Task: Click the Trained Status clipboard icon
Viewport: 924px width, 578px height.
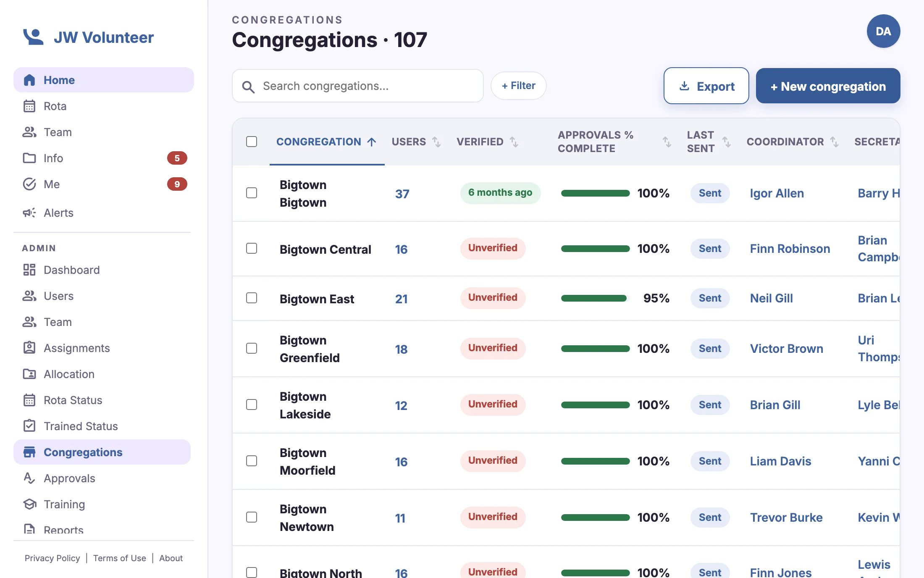Action: point(29,426)
